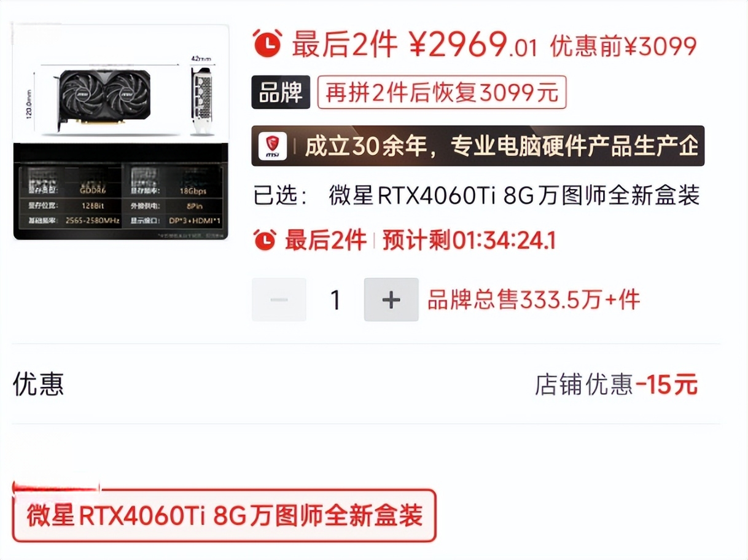Click the 品牌 brand badge
Image resolution: width=748 pixels, height=560 pixels.
(281, 93)
